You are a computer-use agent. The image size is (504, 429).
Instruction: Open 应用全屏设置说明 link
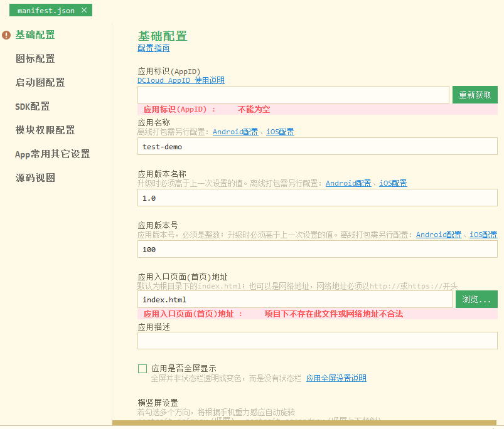pos(336,378)
